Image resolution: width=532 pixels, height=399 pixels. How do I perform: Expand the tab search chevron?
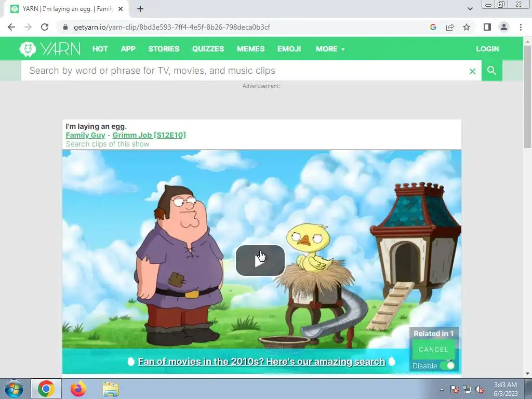(x=470, y=9)
